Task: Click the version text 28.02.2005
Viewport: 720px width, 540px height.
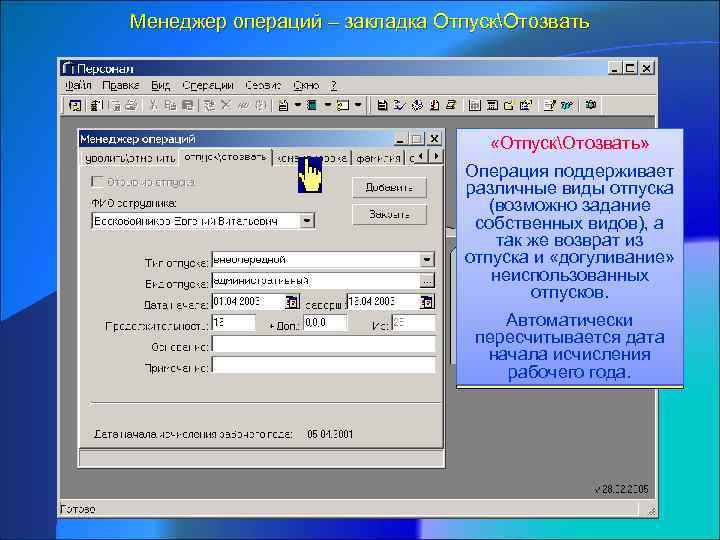Action: 621,489
